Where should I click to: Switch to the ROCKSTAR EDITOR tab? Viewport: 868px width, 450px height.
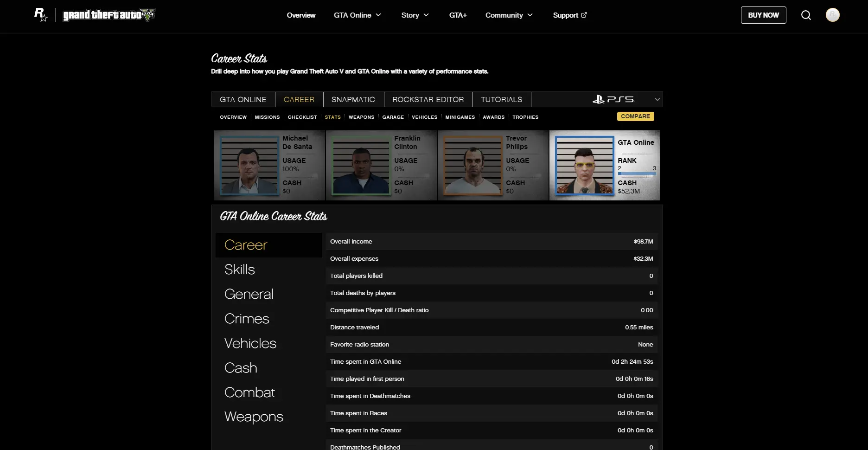pyautogui.click(x=428, y=99)
